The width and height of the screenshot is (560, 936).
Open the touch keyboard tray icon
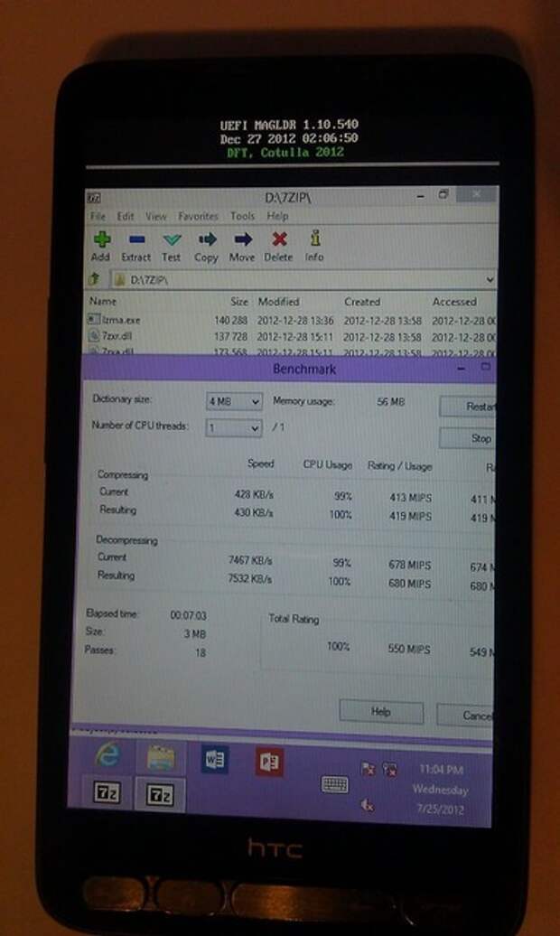pos(335,784)
